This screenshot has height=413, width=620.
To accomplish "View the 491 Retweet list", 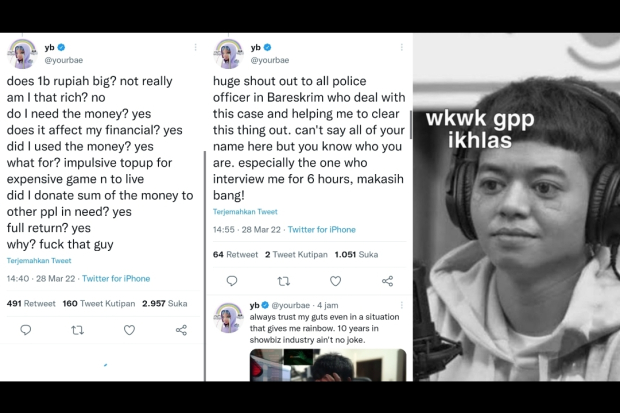I will click(x=29, y=302).
